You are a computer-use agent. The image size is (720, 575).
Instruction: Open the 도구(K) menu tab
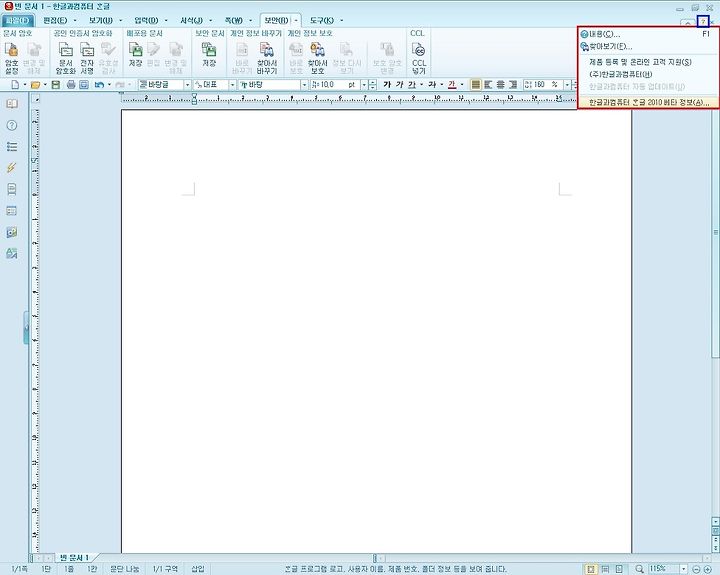(322, 21)
